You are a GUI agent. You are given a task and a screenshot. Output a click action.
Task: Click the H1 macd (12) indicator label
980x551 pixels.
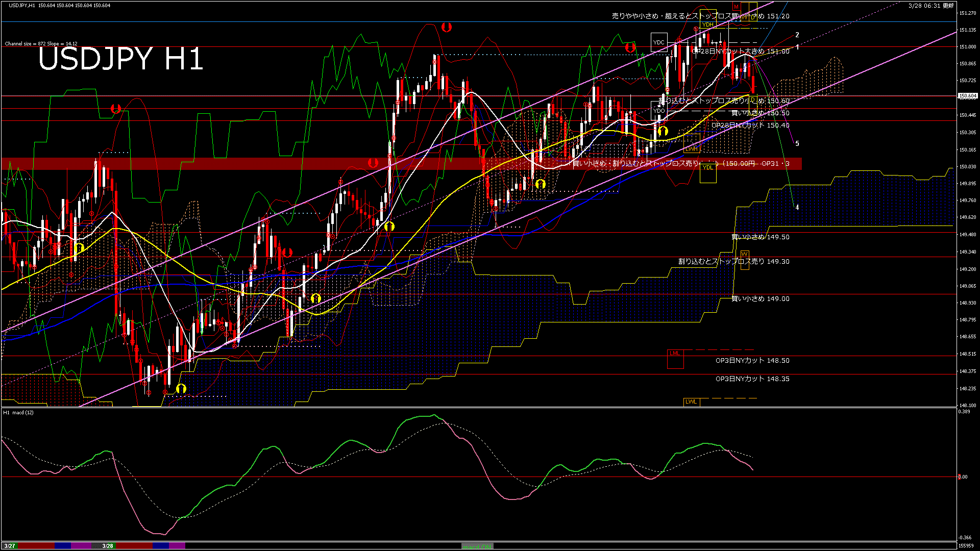tap(19, 412)
